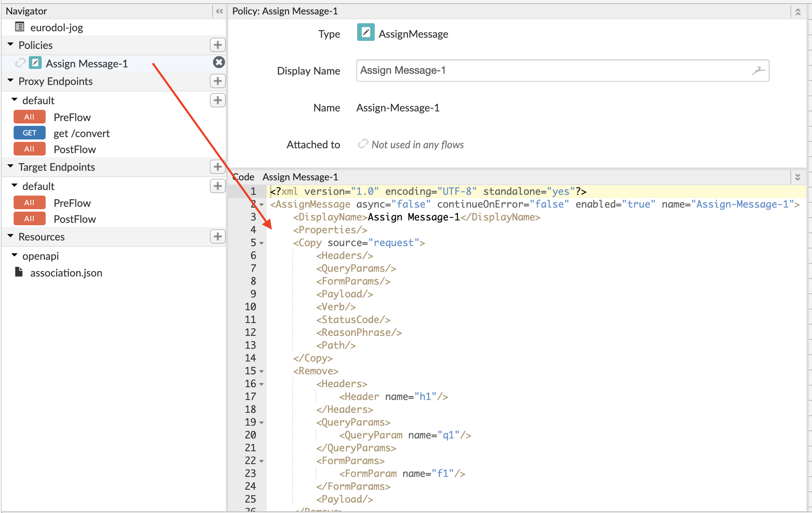The width and height of the screenshot is (812, 513).
Task: Collapse the Target Endpoints section triangle
Action: (x=11, y=166)
